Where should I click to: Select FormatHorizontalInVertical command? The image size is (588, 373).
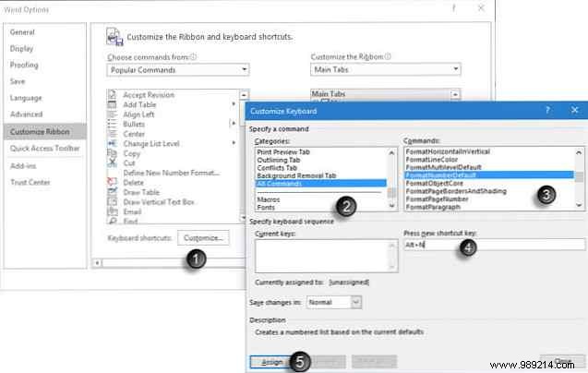[448, 151]
